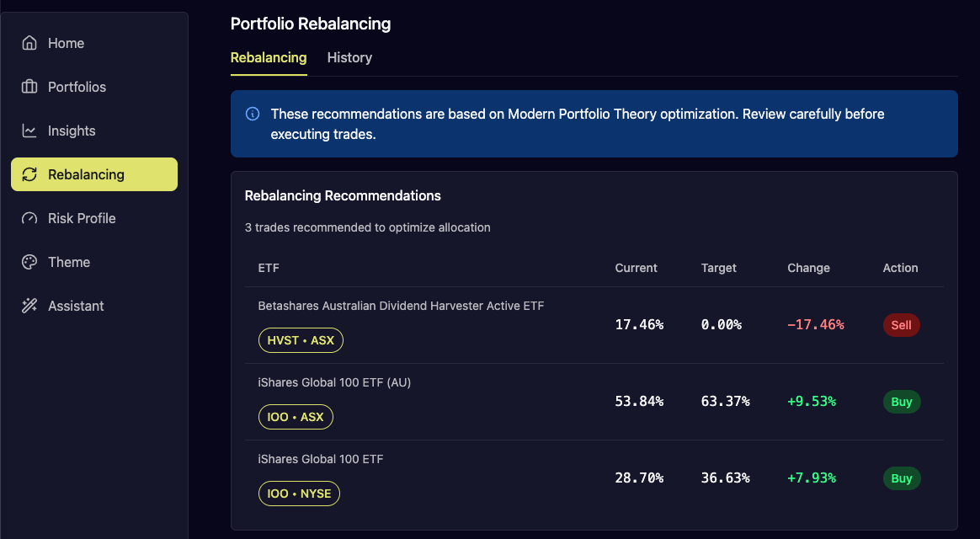Open the Theme sidebar entry

(94, 261)
